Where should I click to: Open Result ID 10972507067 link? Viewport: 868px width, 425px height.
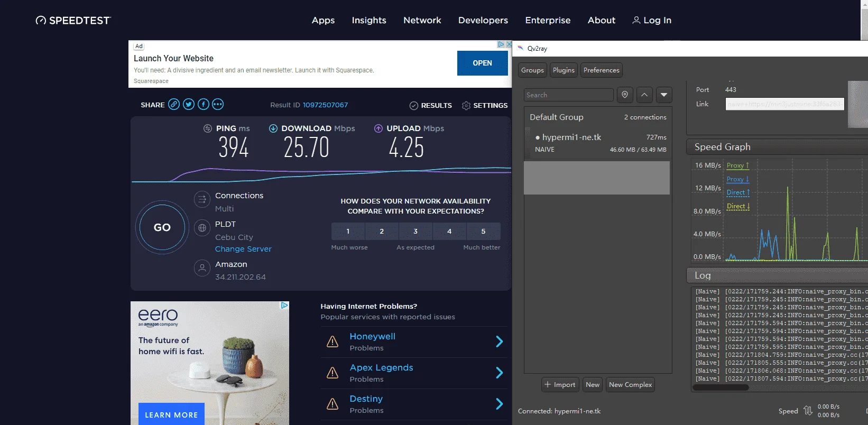click(x=325, y=105)
